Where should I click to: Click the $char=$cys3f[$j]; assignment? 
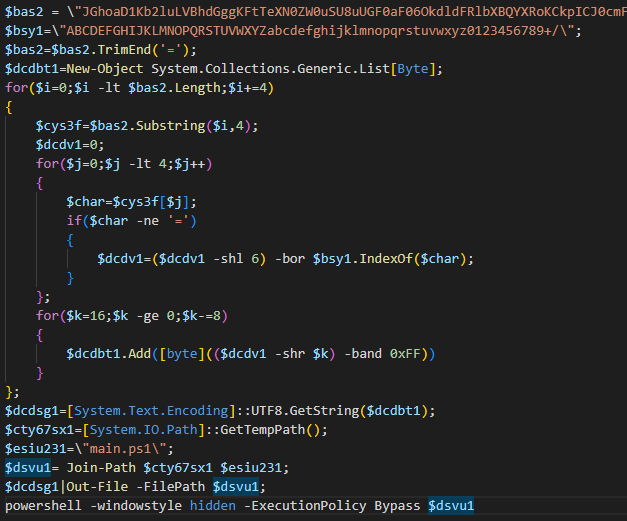point(132,202)
